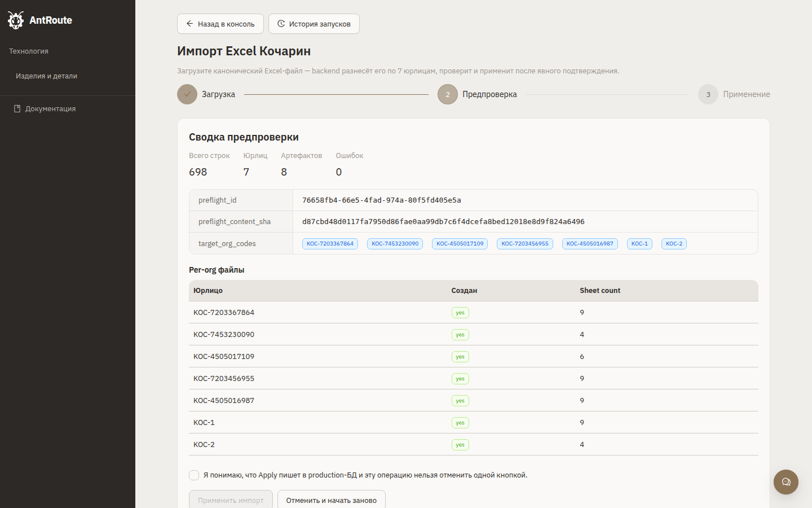
Task: Click the KOC-7203456955 org code tag
Action: [x=525, y=244]
